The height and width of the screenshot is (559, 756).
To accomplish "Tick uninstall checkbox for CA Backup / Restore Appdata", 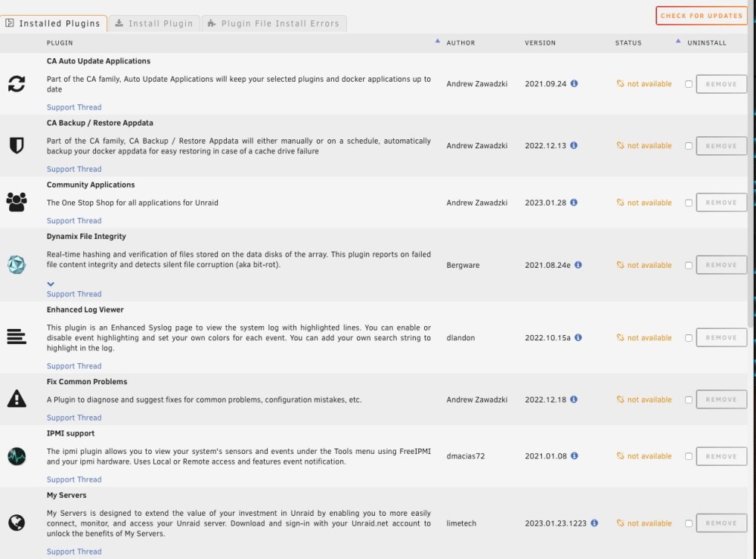I will click(x=689, y=146).
